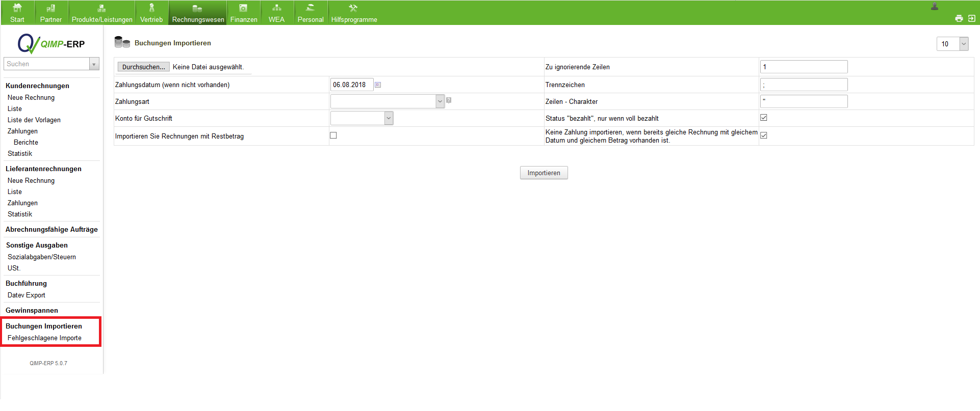Click the print icon in header
Image resolution: width=980 pixels, height=411 pixels.
coord(959,19)
